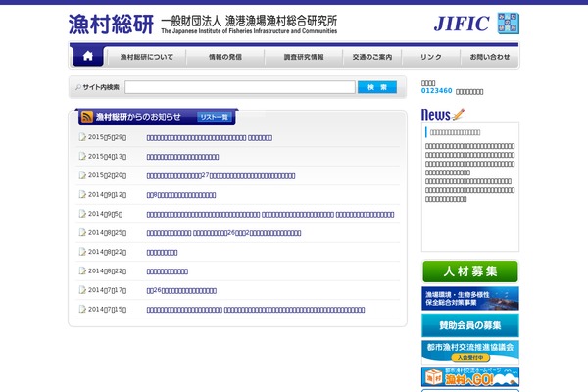Screen dimensions: 588x392
Task: Open the リンク menu item
Action: 431,57
